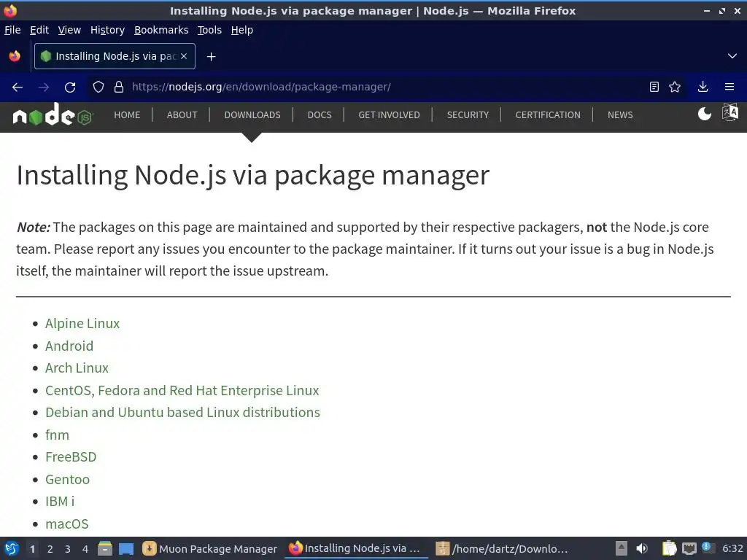The height and width of the screenshot is (560, 747).
Task: Open the network monitor tray icon
Action: click(x=689, y=548)
